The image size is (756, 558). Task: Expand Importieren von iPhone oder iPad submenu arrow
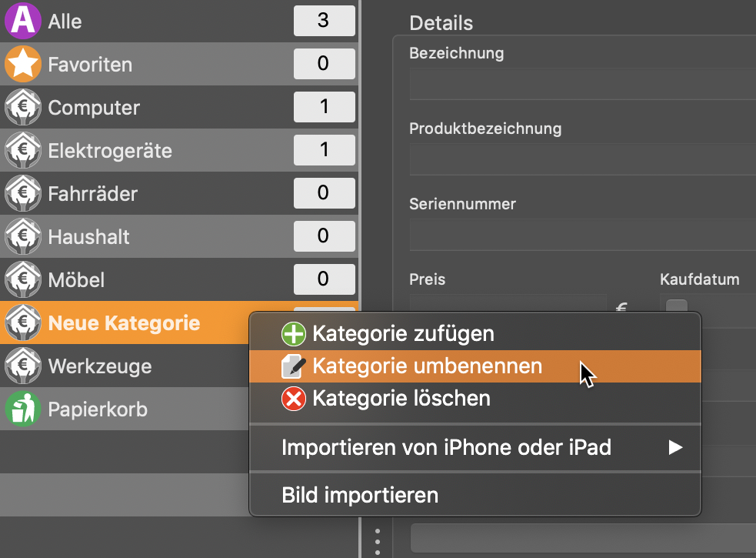[x=675, y=447]
